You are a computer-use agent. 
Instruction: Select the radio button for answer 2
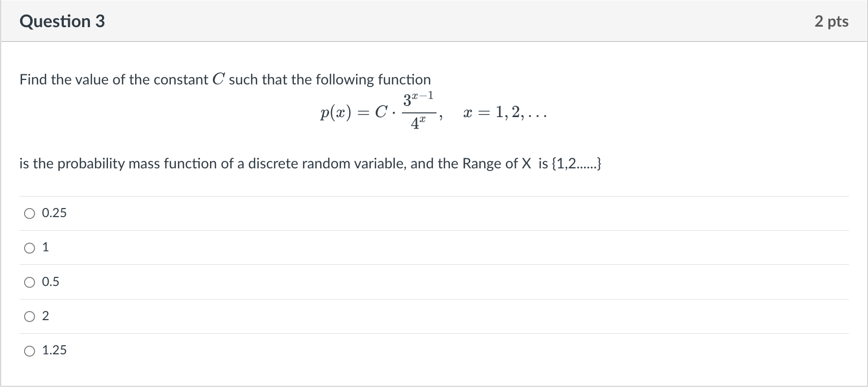[x=29, y=316]
